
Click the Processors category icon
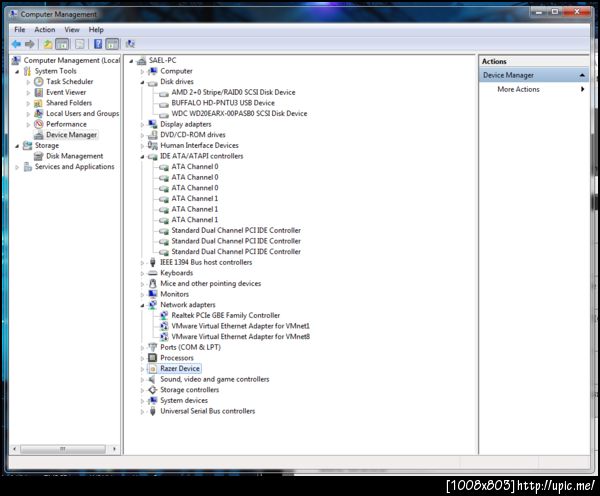pos(153,358)
